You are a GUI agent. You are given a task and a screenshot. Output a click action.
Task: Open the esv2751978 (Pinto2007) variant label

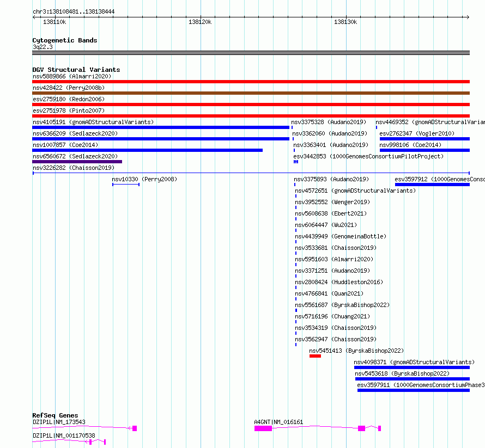click(x=69, y=111)
